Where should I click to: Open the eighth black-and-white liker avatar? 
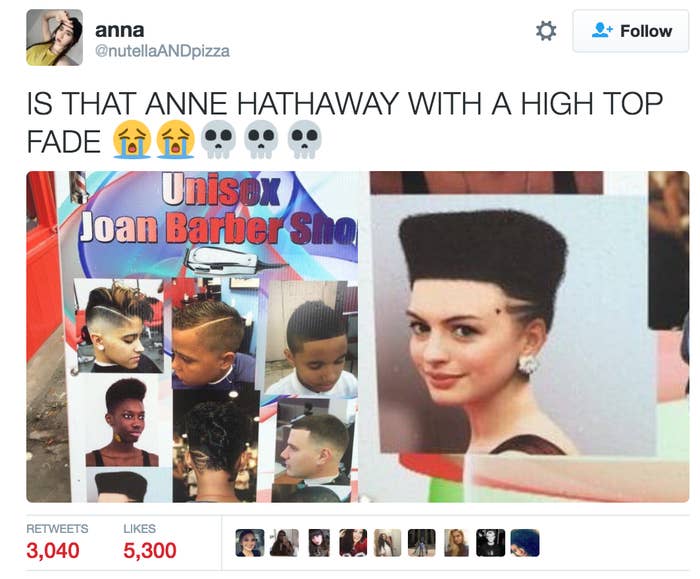pos(491,543)
